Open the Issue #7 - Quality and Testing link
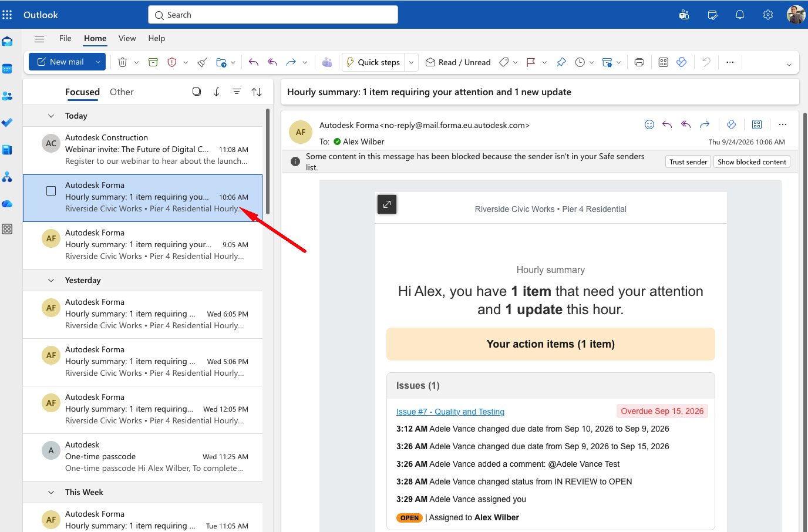The width and height of the screenshot is (808, 532). click(450, 412)
